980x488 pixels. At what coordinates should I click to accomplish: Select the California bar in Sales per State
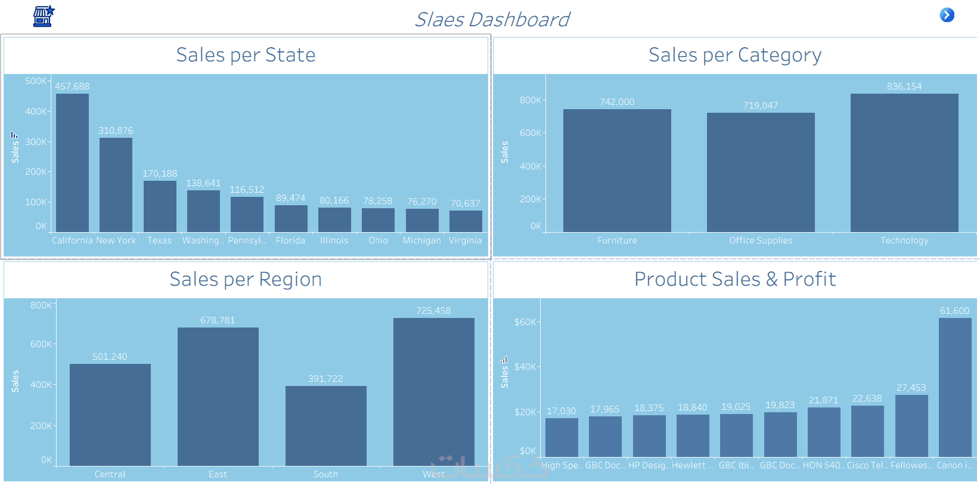pos(72,162)
